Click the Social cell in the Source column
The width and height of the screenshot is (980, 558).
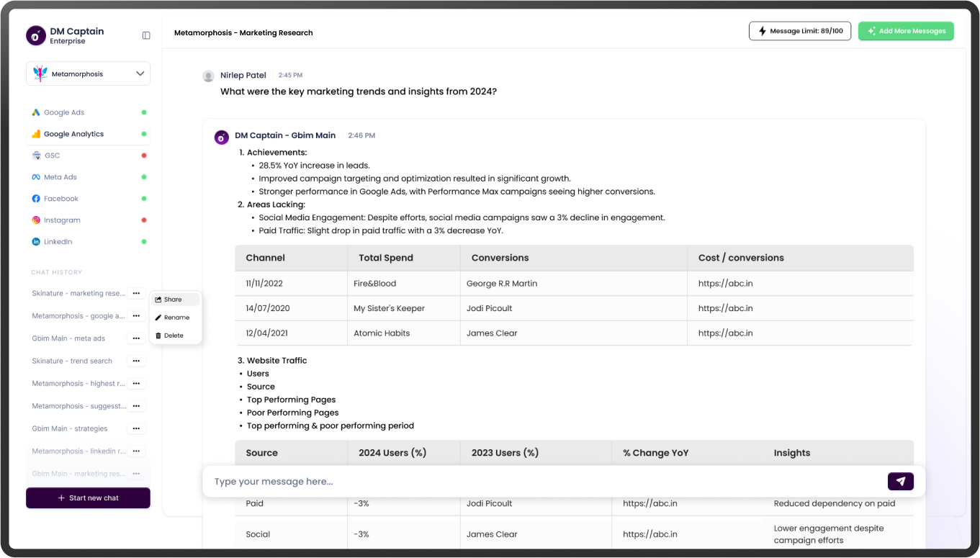(x=258, y=534)
